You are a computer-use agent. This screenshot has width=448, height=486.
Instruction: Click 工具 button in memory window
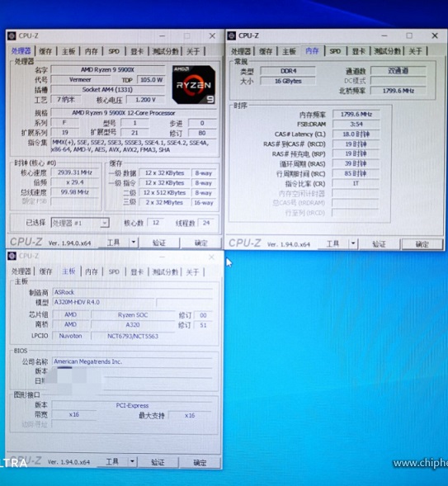[x=333, y=243]
